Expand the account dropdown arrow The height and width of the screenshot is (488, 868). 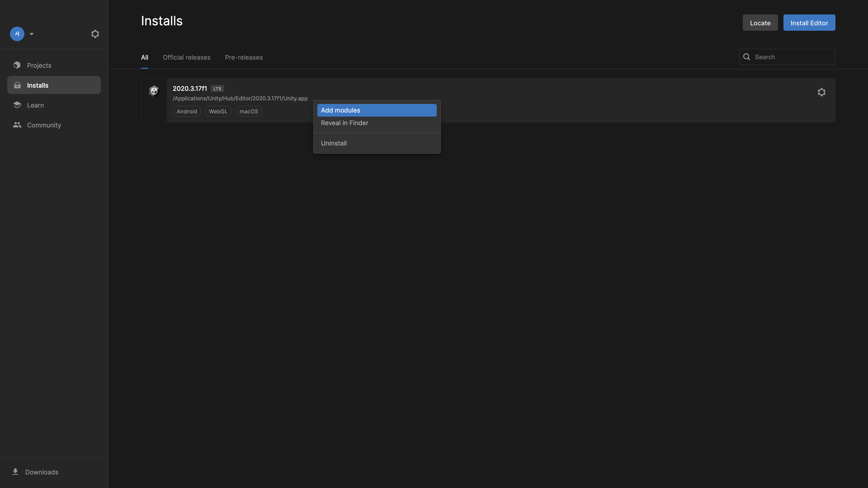pyautogui.click(x=32, y=34)
